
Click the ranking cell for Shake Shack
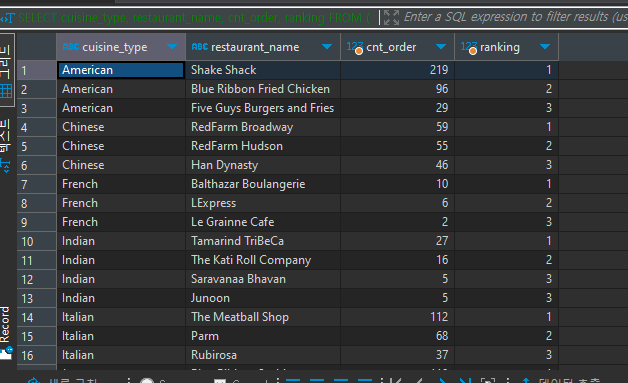tap(507, 70)
